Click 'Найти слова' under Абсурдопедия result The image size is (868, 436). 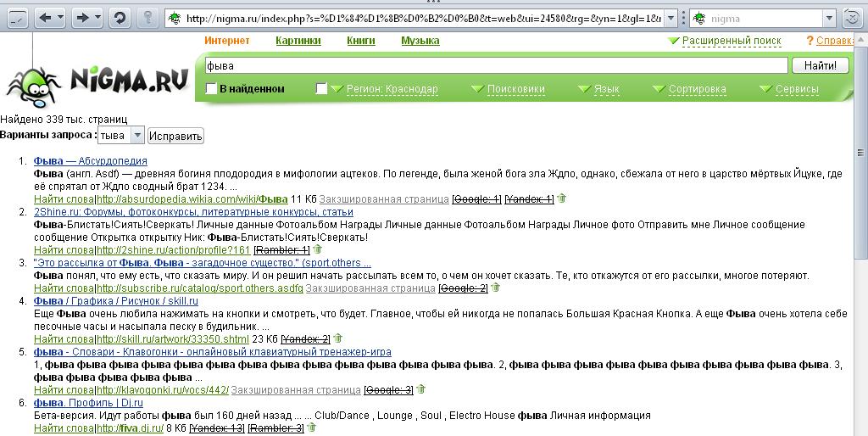pos(64,198)
